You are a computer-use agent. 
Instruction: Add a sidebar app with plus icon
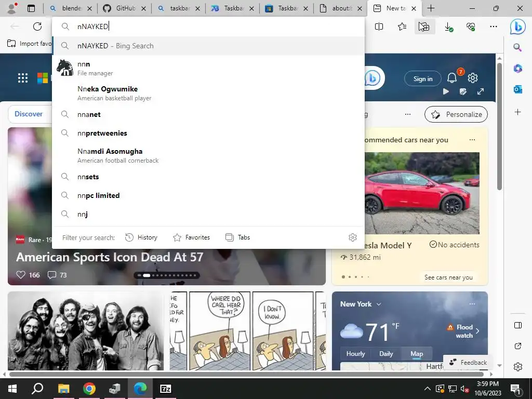(x=518, y=112)
